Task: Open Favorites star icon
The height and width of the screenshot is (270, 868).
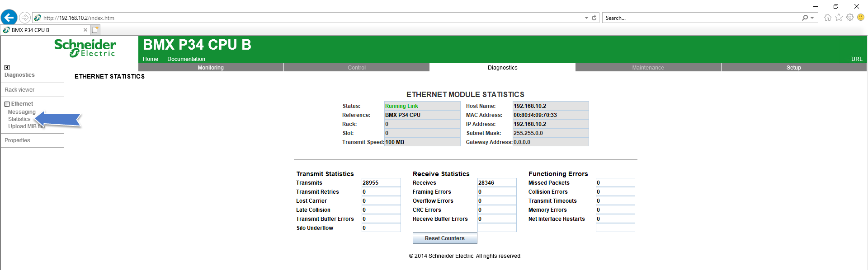Action: pos(839,17)
